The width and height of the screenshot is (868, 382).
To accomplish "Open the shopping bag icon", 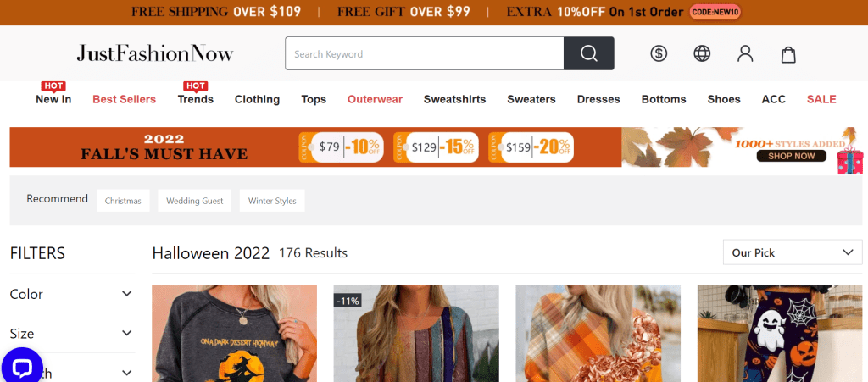I will (788, 54).
